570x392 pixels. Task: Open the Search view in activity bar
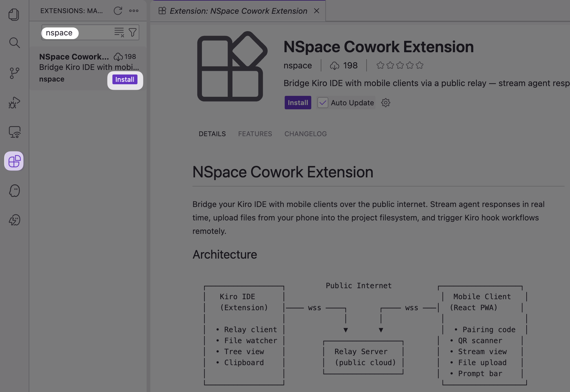click(x=14, y=43)
